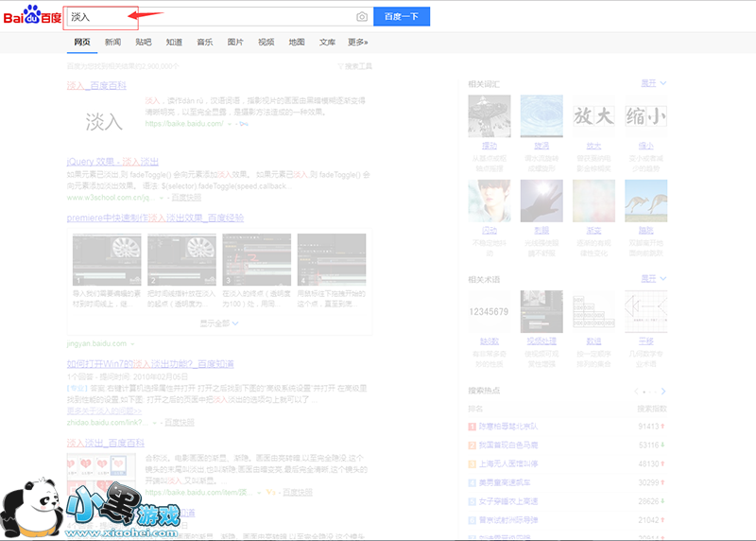Open the 放大 related word link
Image resolution: width=756 pixels, height=541 pixels.
tap(593, 146)
